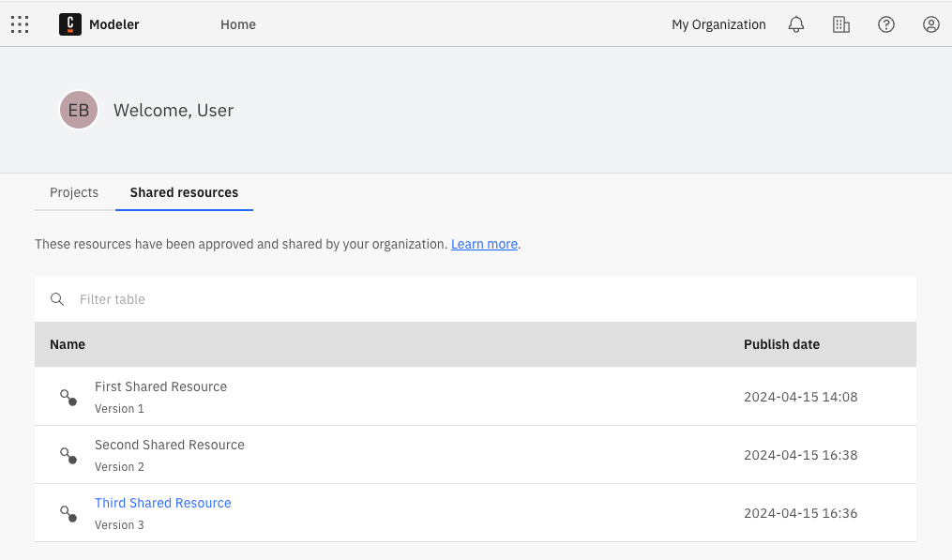Open the user account profile icon
Image resolution: width=952 pixels, height=560 pixels.
click(x=930, y=24)
